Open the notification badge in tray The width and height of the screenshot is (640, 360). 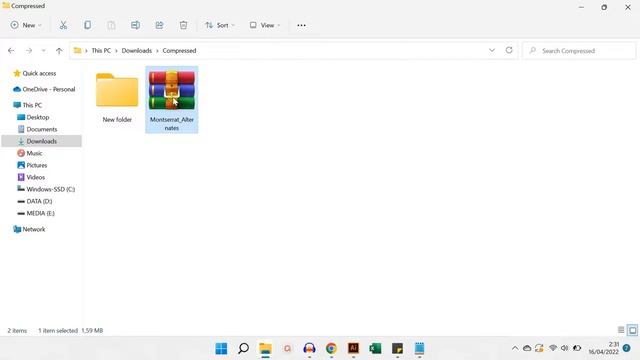coord(627,348)
